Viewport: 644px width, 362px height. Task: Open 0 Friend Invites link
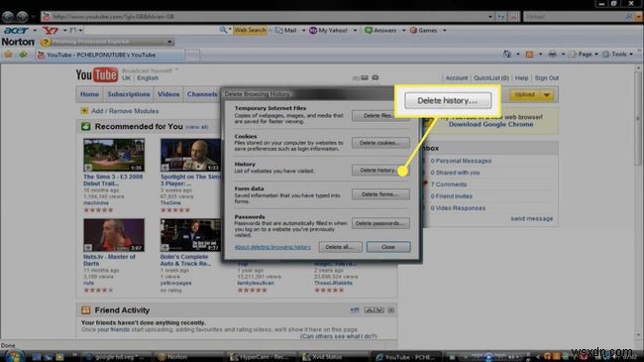452,196
